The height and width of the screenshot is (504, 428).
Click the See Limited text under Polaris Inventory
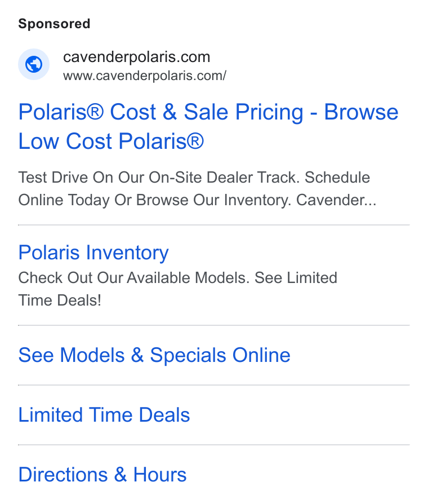click(x=296, y=278)
